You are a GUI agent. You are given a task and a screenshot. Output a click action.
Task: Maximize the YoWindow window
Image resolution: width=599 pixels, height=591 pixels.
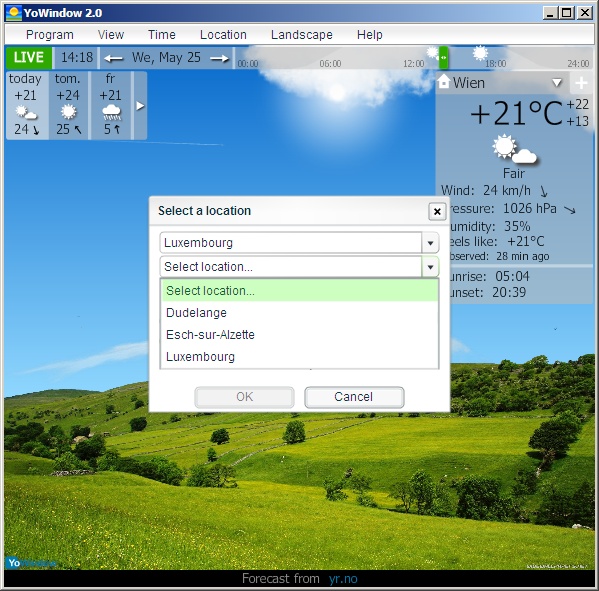(567, 13)
